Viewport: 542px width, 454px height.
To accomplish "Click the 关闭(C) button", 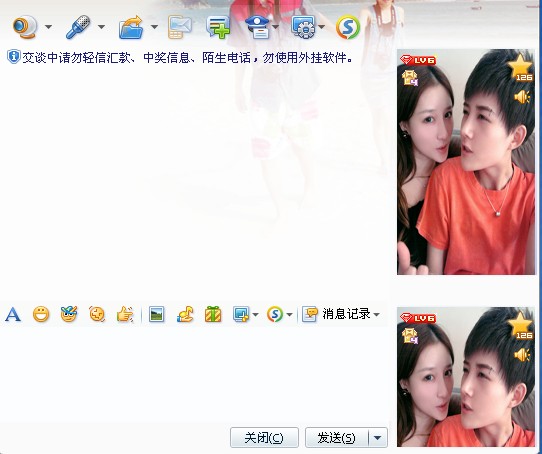I will (264, 438).
